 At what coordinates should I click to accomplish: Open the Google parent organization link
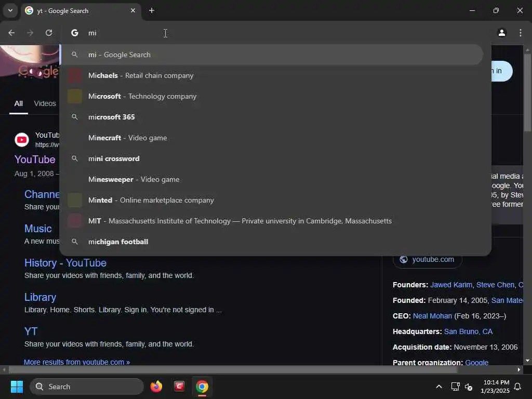pos(477,362)
